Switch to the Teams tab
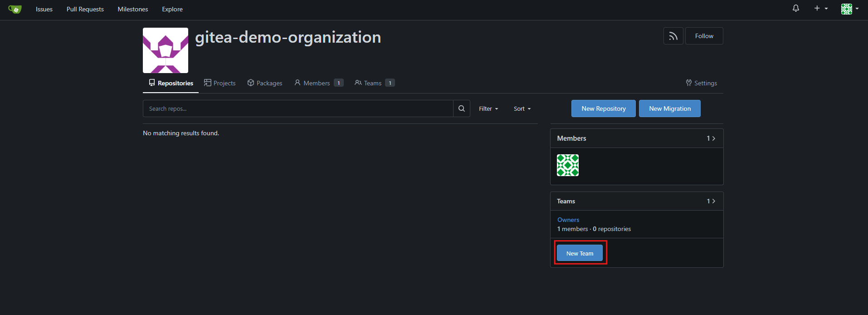 (375, 83)
